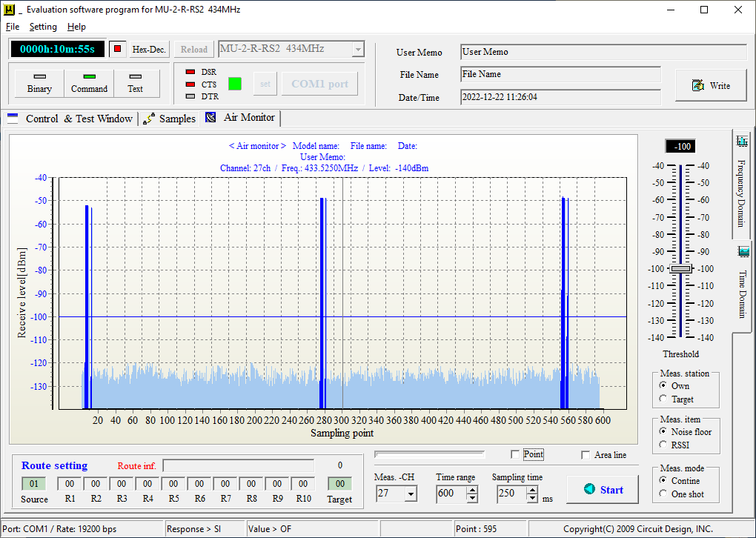Click the Write button
Image resolution: width=756 pixels, height=538 pixels.
pos(712,85)
